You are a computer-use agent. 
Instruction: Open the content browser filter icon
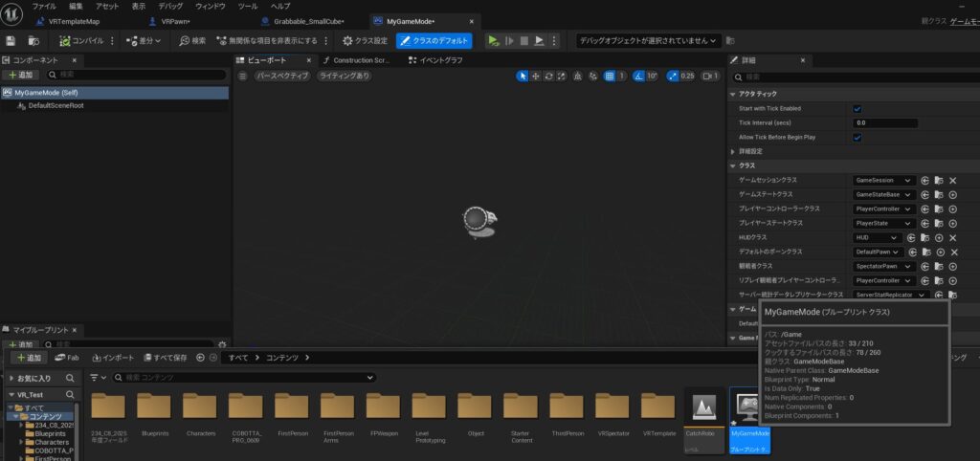98,378
